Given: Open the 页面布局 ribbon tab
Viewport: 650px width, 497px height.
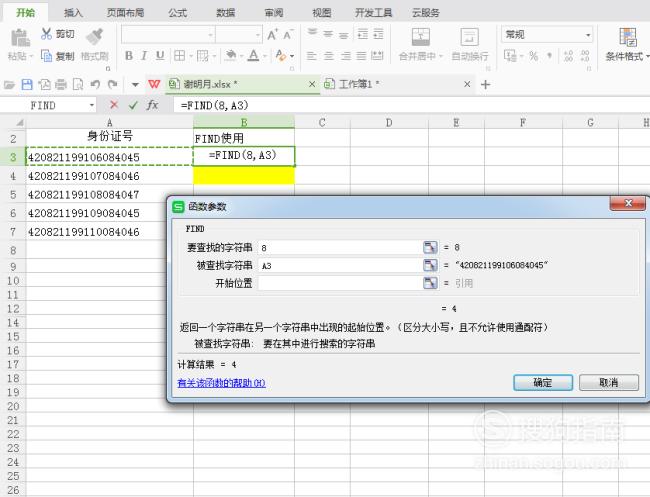Looking at the screenshot, I should coord(125,13).
